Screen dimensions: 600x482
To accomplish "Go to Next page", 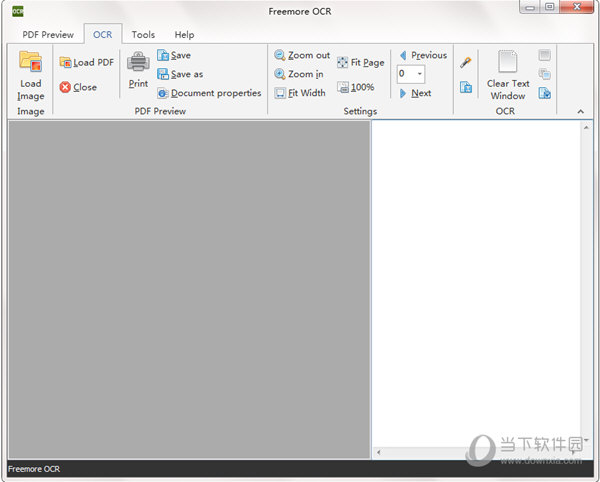I will point(415,93).
